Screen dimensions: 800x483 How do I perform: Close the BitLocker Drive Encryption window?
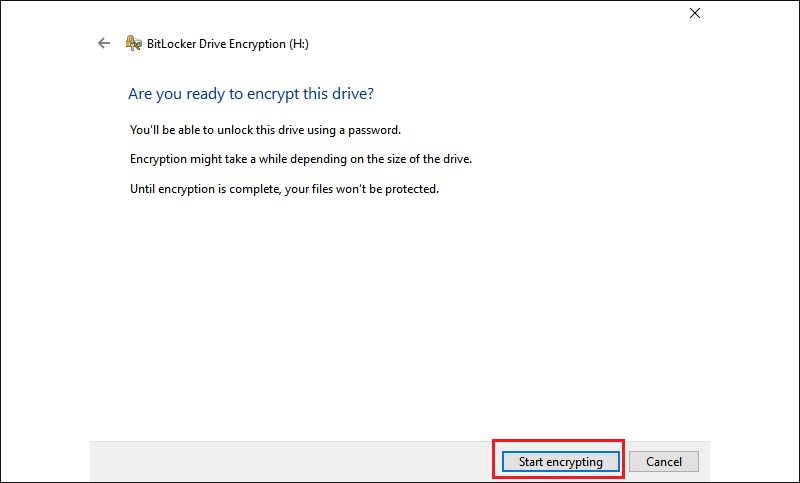[695, 13]
